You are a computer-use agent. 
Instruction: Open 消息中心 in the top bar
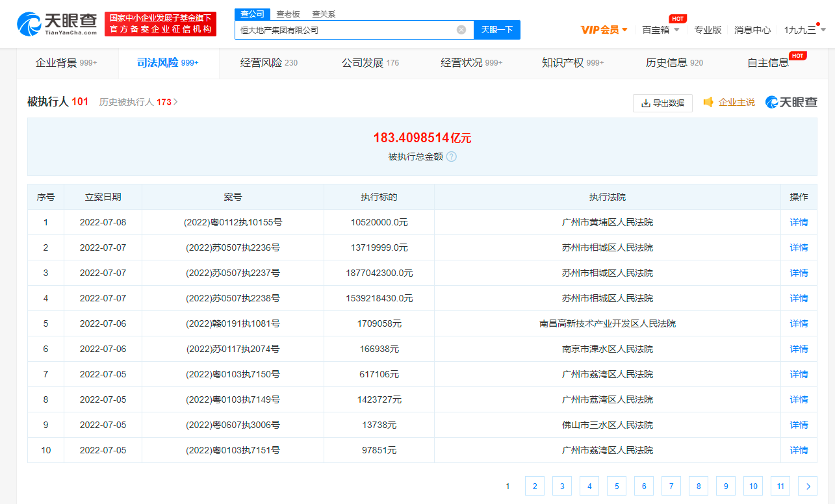(752, 30)
